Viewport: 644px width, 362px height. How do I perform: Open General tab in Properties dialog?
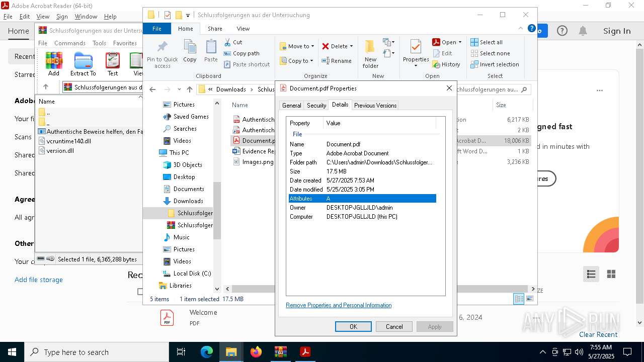pos(291,106)
